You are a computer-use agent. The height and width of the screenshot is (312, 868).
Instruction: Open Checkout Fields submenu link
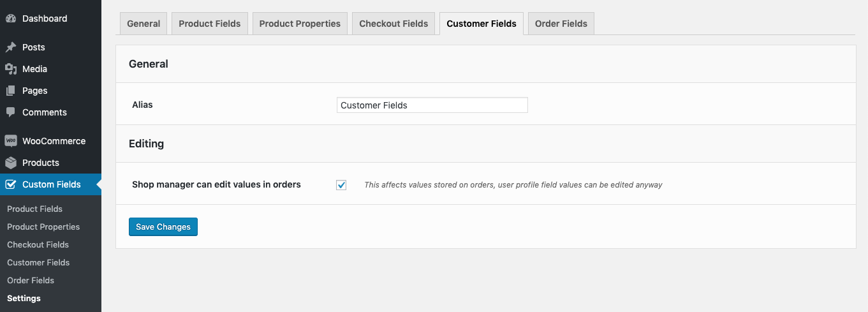38,244
